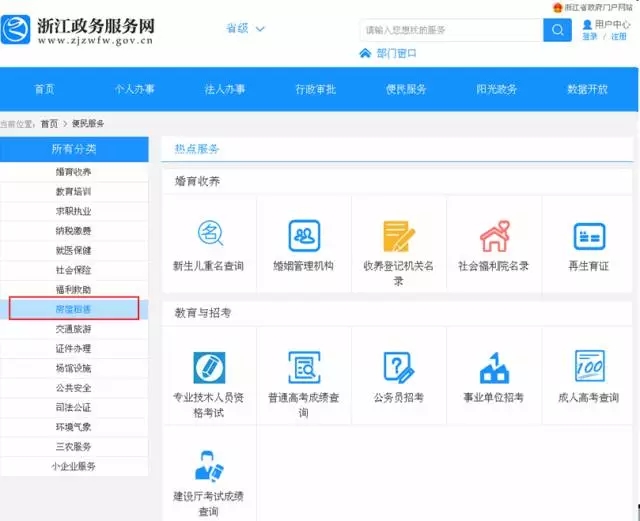Select 证件办理 category in the sidebar
This screenshot has height=521, width=640.
point(73,348)
